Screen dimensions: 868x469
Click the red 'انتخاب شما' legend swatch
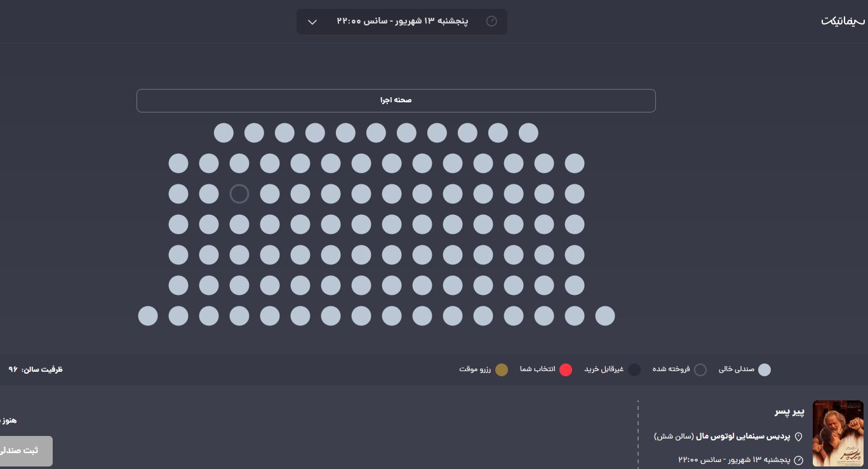pyautogui.click(x=566, y=370)
